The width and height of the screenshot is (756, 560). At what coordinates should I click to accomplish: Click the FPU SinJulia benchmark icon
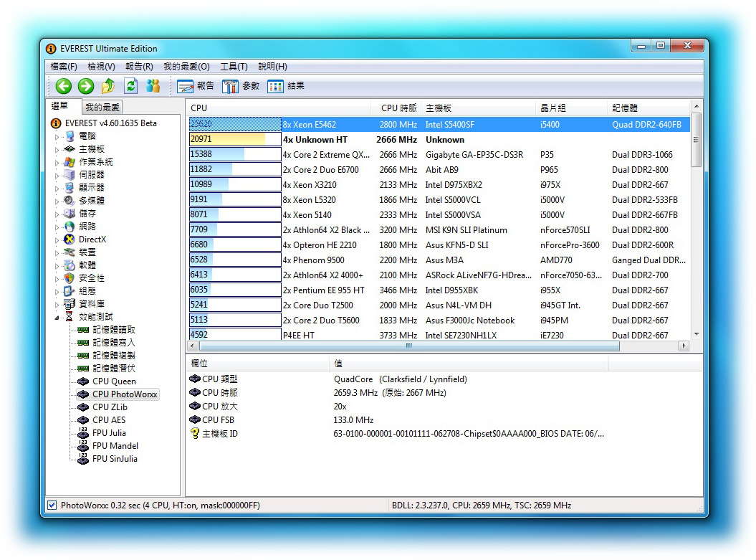click(x=83, y=459)
